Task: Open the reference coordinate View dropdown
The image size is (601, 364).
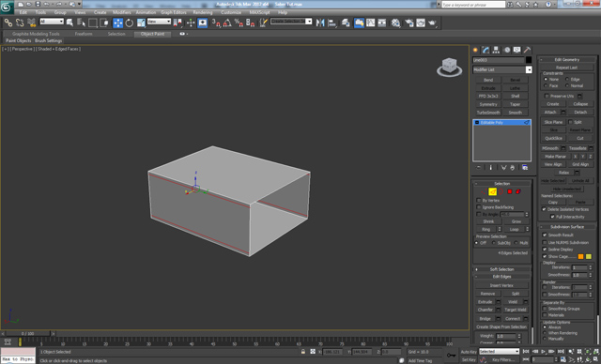Action: pos(159,22)
